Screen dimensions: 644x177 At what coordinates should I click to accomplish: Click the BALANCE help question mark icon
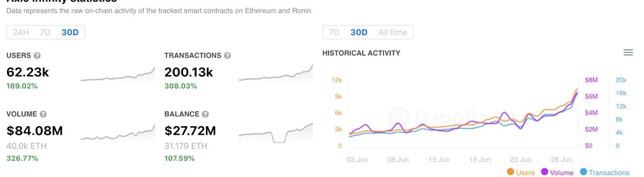[205, 114]
